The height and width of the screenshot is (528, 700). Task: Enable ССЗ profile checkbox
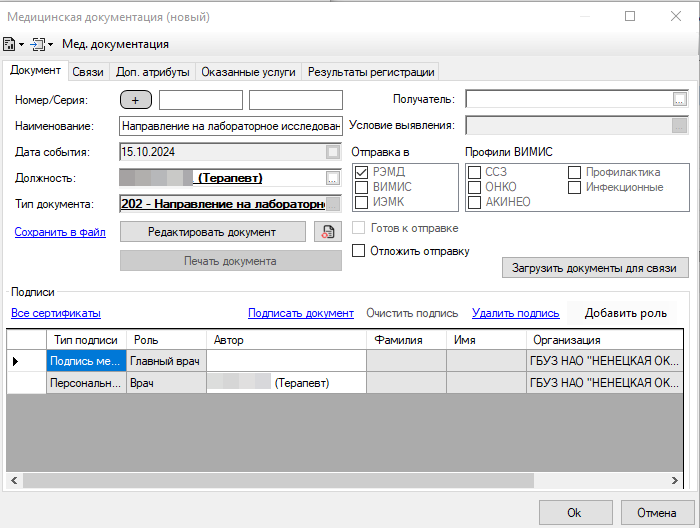coord(475,172)
